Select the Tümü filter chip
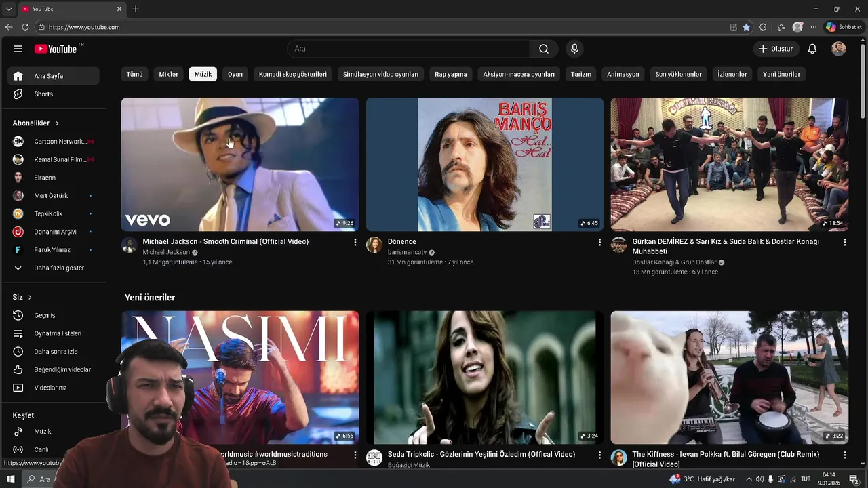This screenshot has width=868, height=488. coord(134,74)
